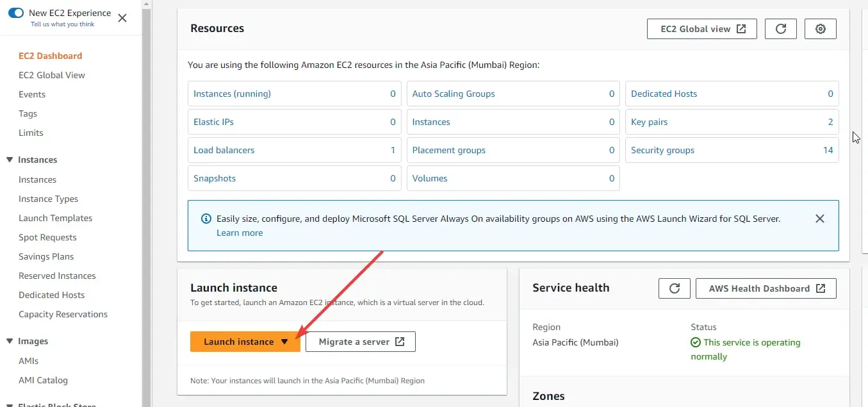Toggle the New EC2 Experience switch
The height and width of the screenshot is (407, 868).
pos(15,12)
